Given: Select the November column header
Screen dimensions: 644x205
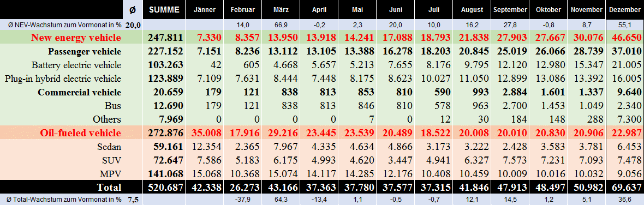Looking at the screenshot, I should (x=586, y=9).
